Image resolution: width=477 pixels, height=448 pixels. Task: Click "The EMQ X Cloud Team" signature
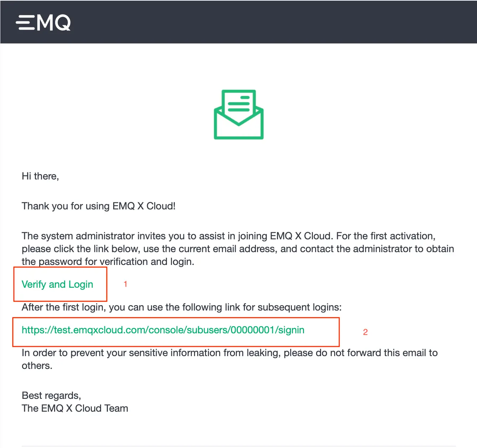coord(75,408)
